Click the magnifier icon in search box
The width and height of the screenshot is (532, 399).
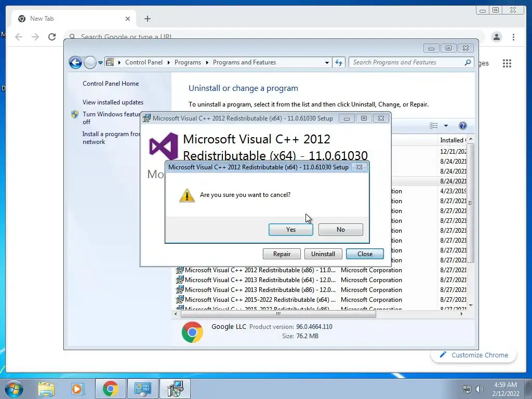(468, 62)
